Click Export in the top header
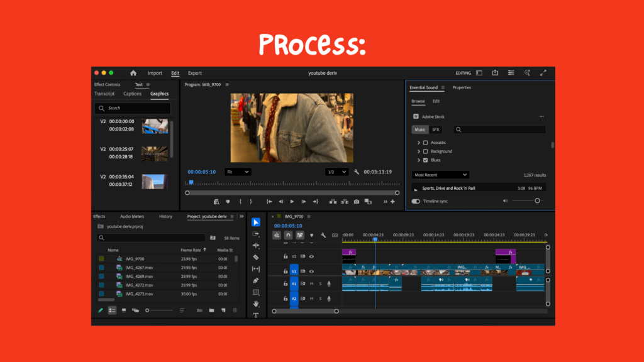 195,73
